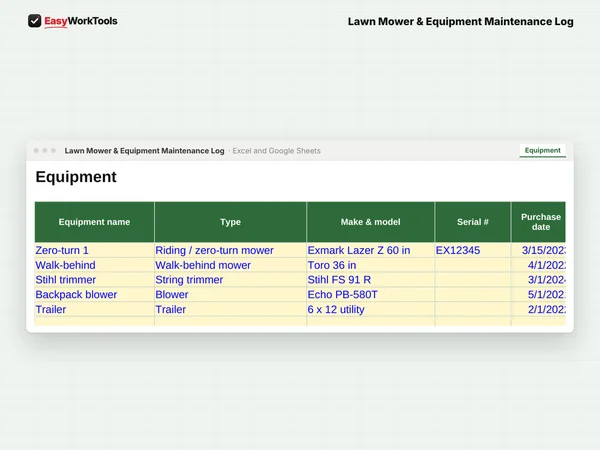
Task: Select the Toro 36 in cell
Action: coord(370,265)
